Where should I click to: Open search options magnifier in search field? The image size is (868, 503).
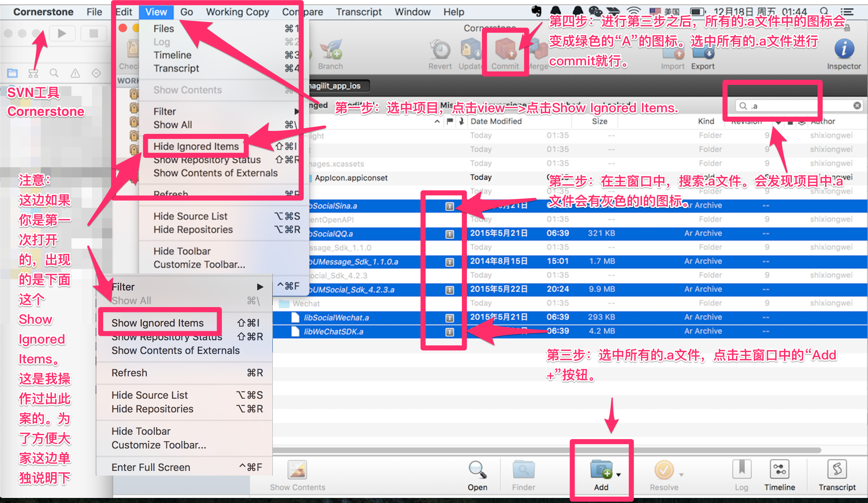click(743, 106)
